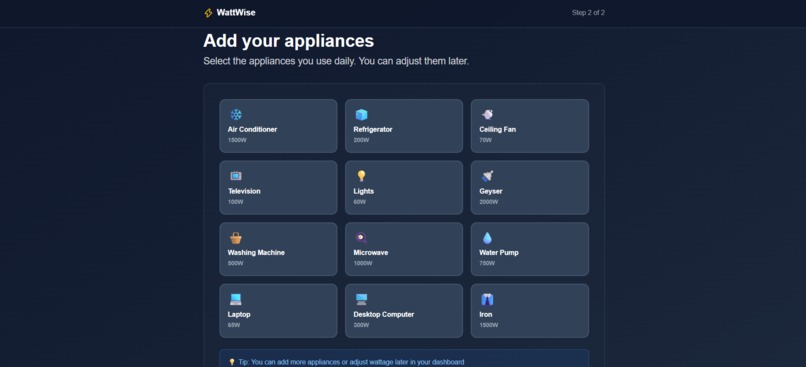Click the tip lightbulb icon
Viewport: 806px width, 367px height.
click(x=232, y=362)
